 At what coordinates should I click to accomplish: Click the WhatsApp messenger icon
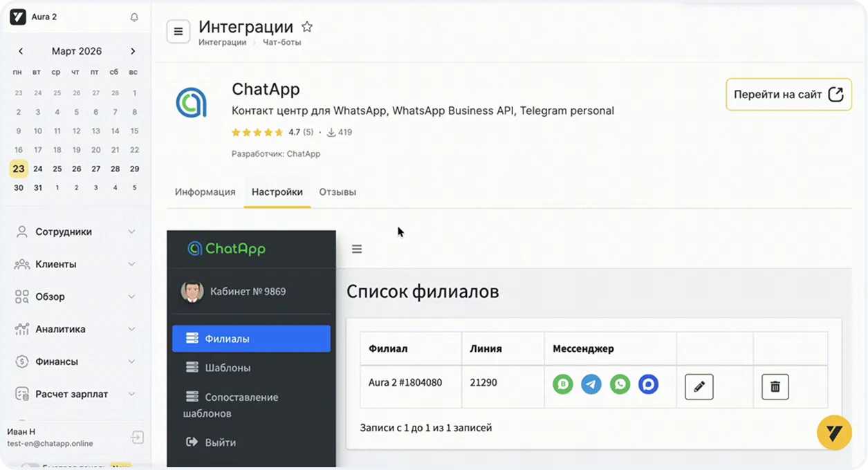[x=620, y=384]
